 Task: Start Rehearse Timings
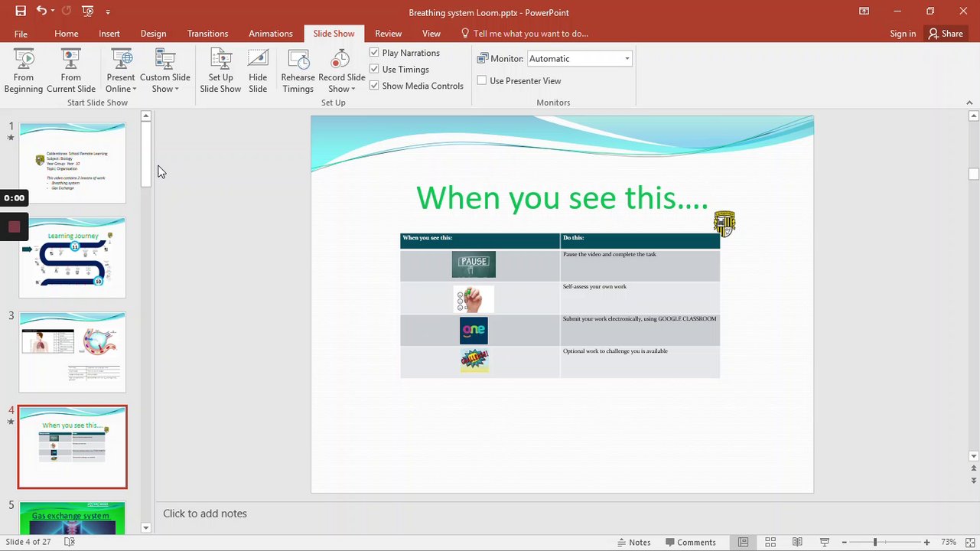pos(298,71)
